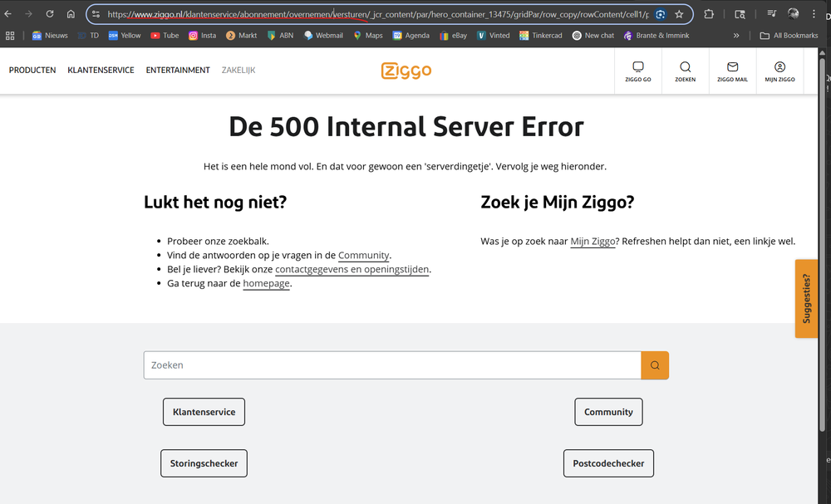Open Ziggo Mail from the header
The width and height of the screenshot is (831, 504).
click(x=732, y=71)
